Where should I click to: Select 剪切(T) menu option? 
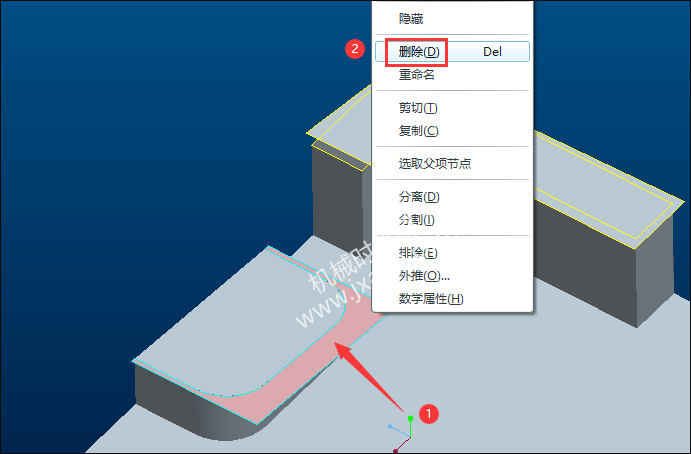[418, 108]
